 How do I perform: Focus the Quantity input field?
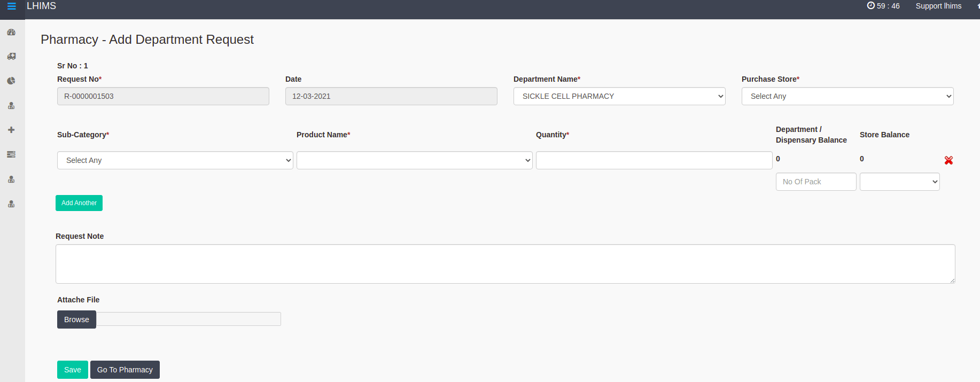(x=654, y=160)
